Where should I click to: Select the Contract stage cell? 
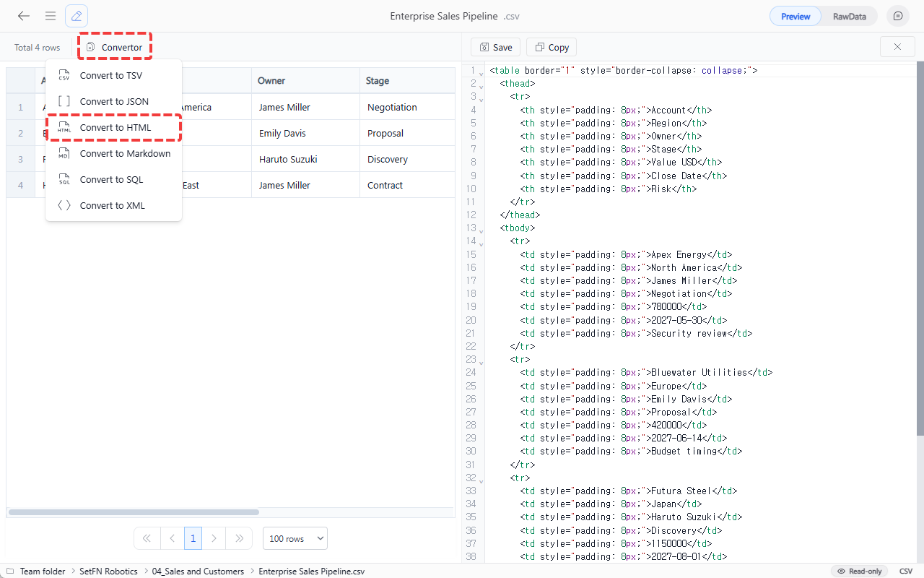(407, 185)
